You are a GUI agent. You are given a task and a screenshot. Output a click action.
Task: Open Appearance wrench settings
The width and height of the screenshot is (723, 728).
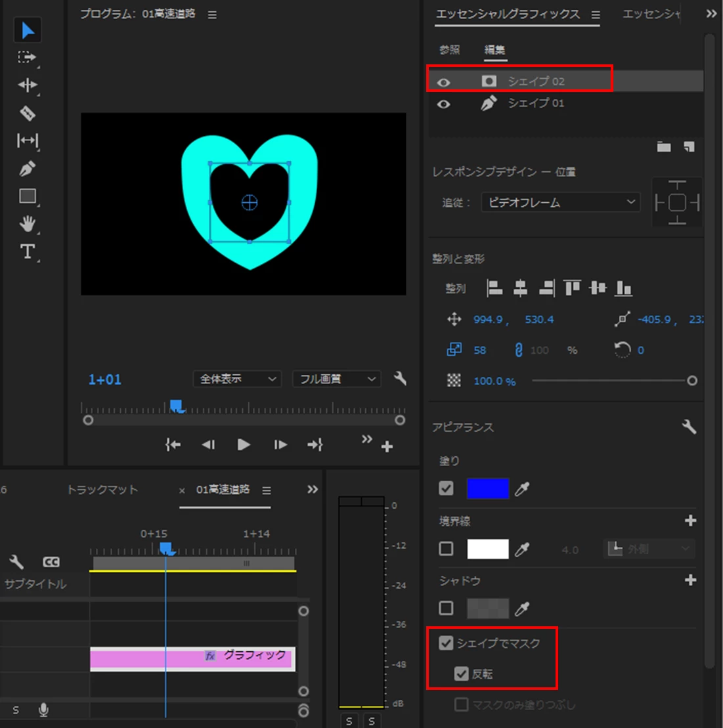click(x=689, y=426)
